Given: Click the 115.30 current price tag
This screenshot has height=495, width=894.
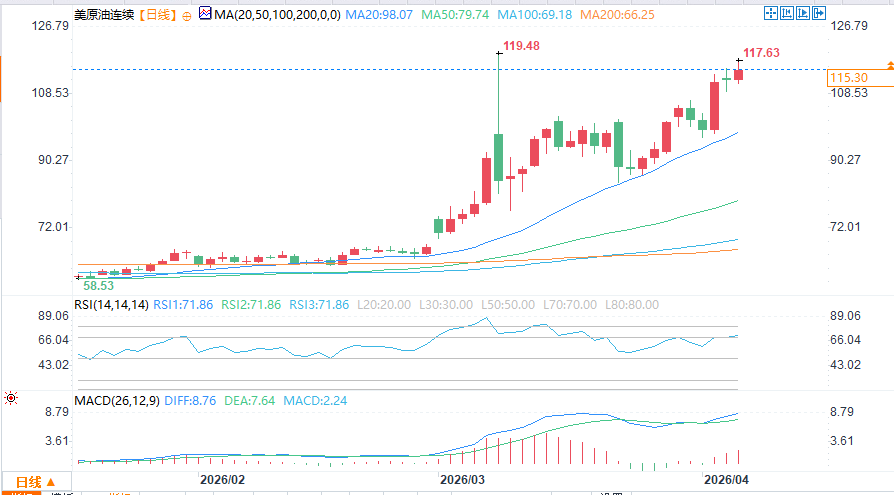Looking at the screenshot, I should pos(860,78).
